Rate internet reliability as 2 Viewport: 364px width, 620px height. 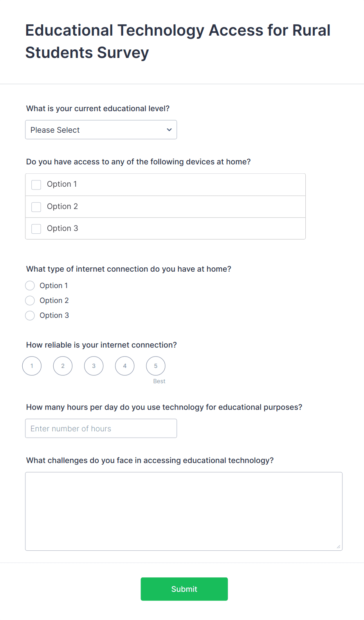pyautogui.click(x=62, y=366)
